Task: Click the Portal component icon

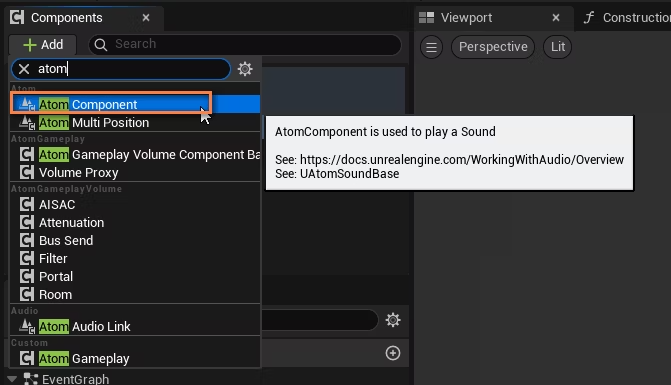Action: click(27, 276)
